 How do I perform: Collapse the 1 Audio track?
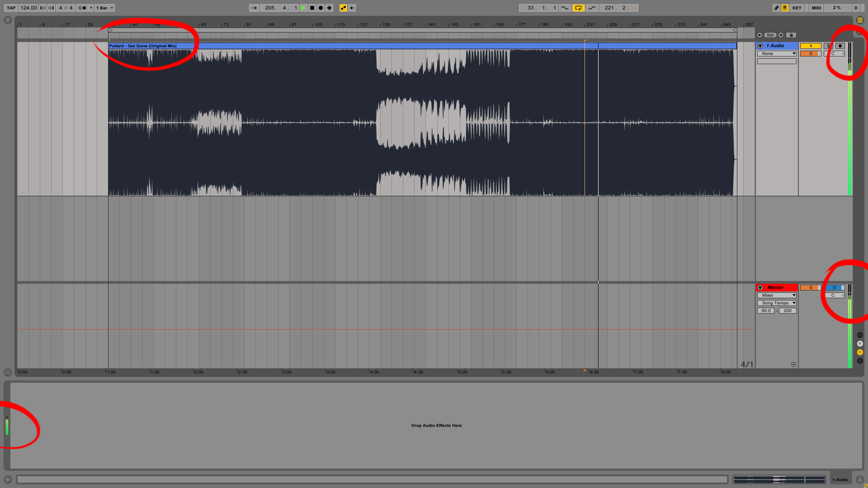pyautogui.click(x=760, y=46)
